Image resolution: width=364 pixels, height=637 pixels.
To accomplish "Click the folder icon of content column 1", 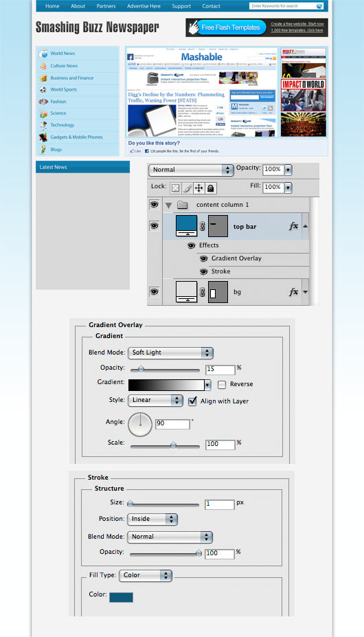I will (183, 205).
